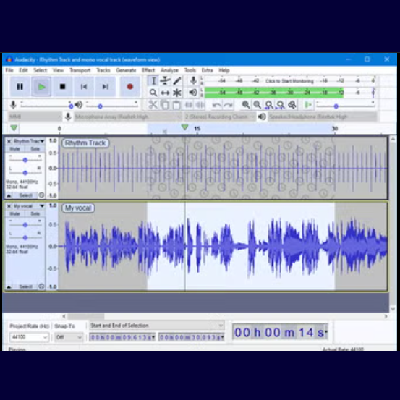This screenshot has width=400, height=400.
Task: Click the Silence audio icon
Action: [x=200, y=105]
